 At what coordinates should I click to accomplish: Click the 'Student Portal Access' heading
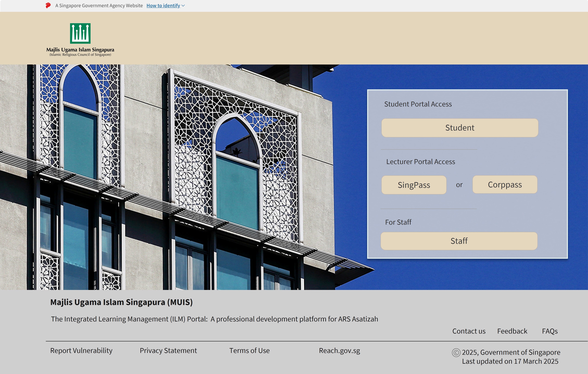418,104
